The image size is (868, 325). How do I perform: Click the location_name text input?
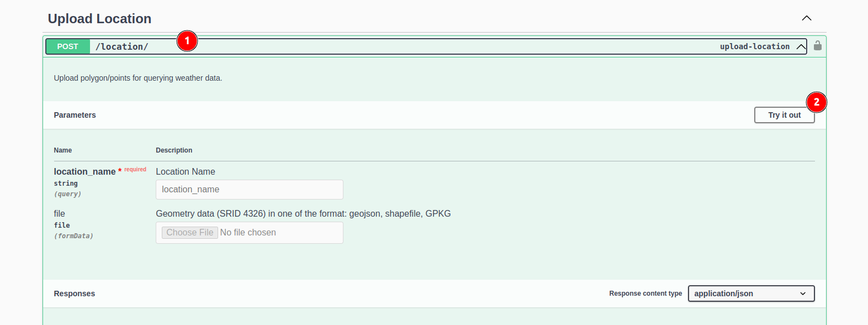(x=249, y=190)
